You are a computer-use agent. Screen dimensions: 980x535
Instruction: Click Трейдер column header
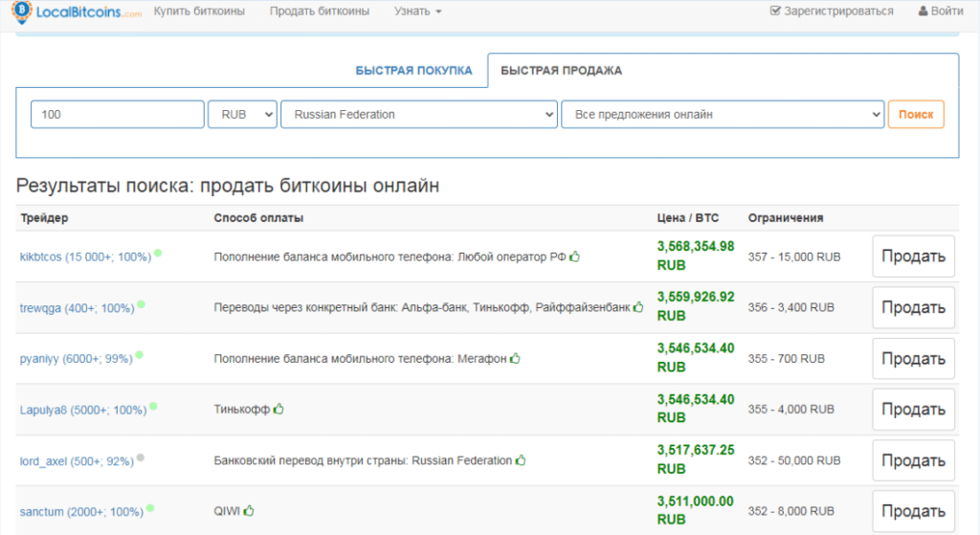pos(44,218)
